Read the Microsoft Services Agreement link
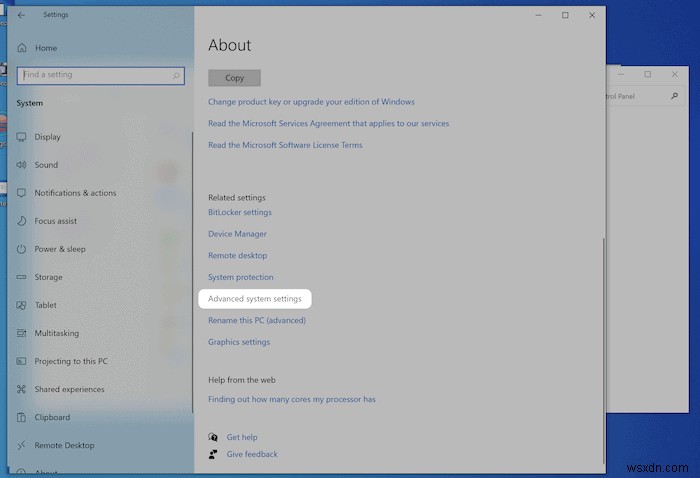Viewport: 700px width, 478px height. click(x=329, y=123)
